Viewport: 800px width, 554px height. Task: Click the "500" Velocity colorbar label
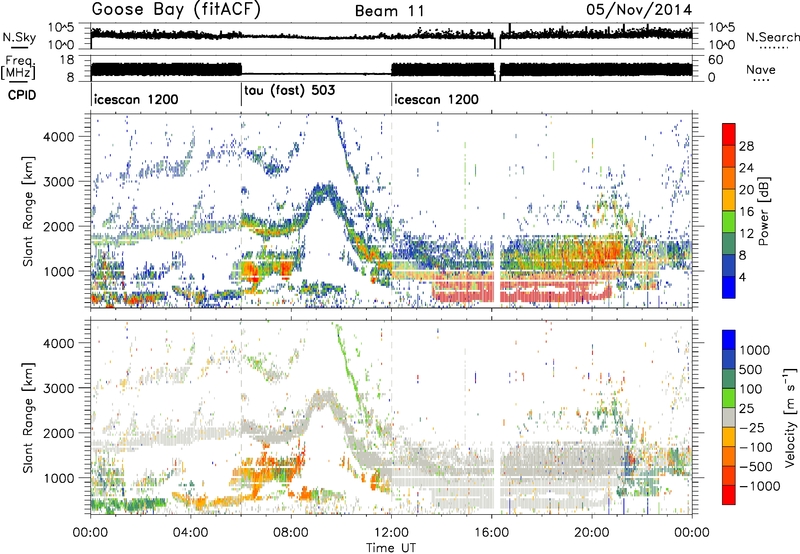[751, 370]
